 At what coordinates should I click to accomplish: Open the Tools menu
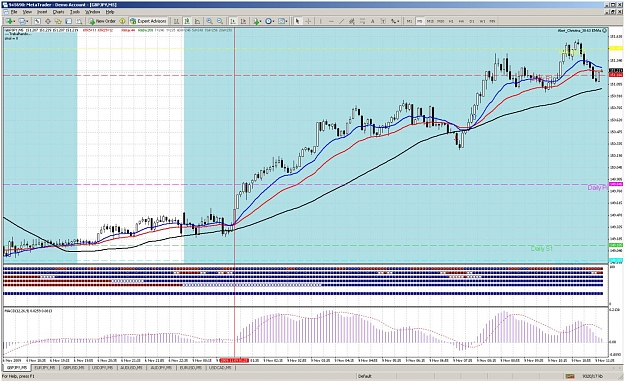75,12
